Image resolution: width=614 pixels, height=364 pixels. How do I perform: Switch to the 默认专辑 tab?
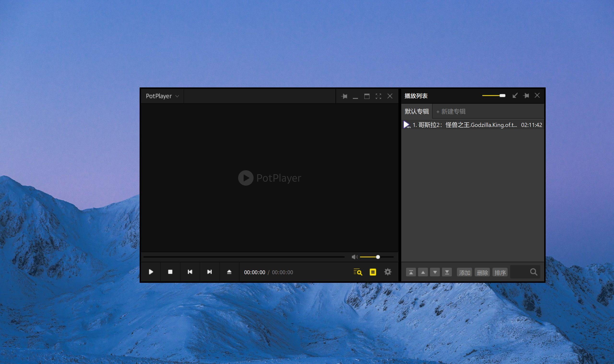click(417, 111)
